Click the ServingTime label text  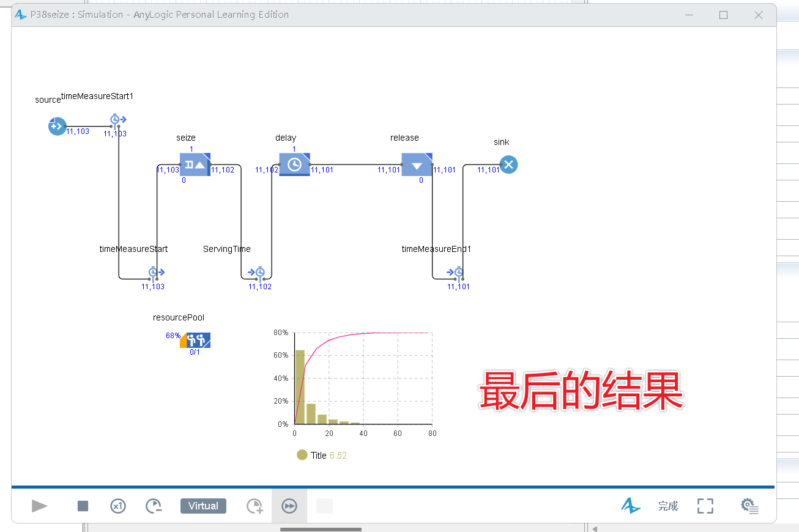click(227, 249)
